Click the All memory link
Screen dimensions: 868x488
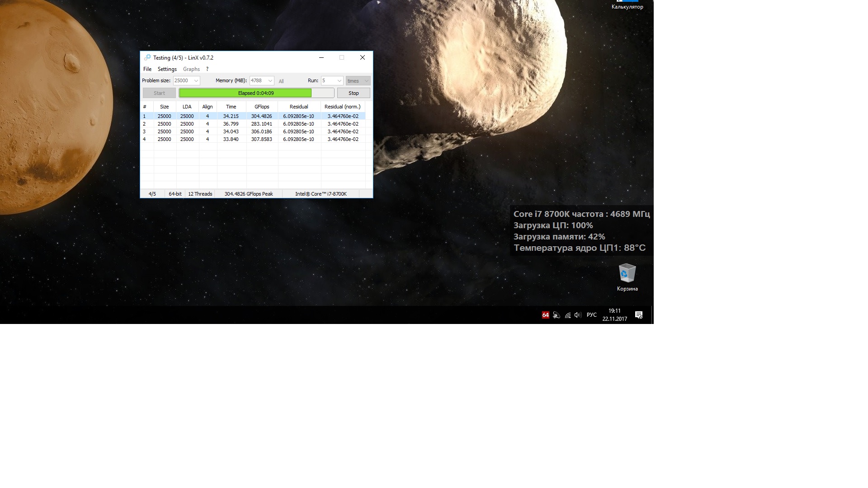click(281, 81)
